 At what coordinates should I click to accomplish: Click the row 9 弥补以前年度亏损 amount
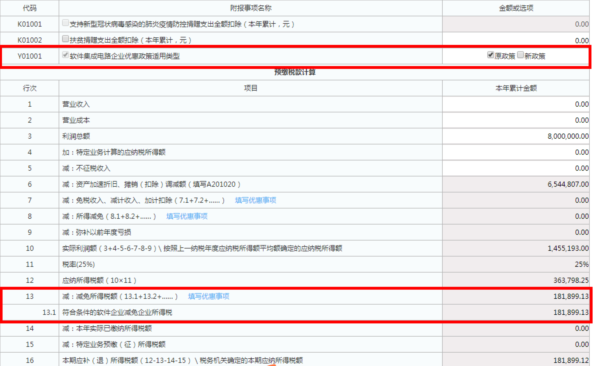(516, 232)
